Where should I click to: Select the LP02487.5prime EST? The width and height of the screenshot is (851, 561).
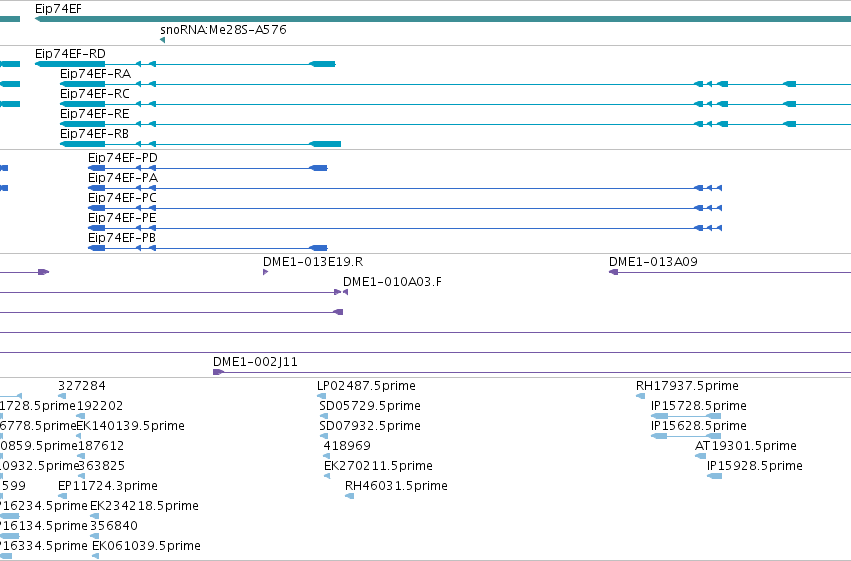321,396
